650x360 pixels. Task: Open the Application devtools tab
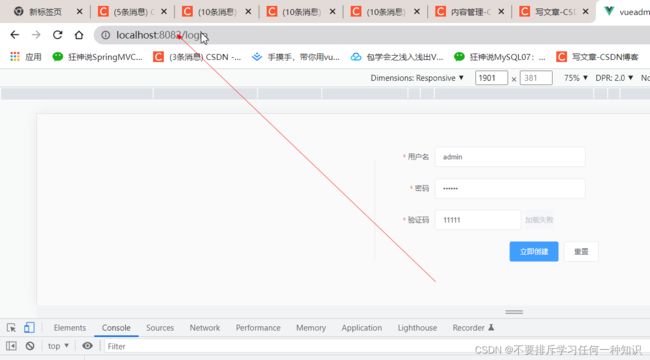(x=361, y=328)
